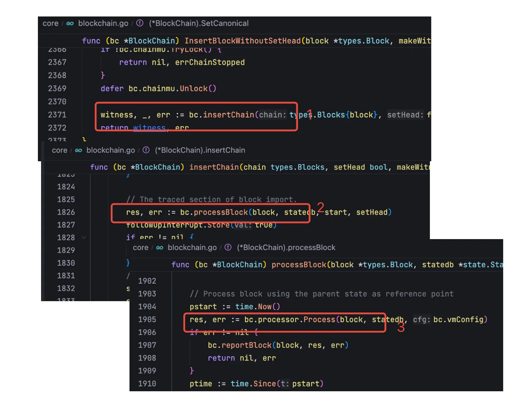Viewport: 532px width, 413px height.
Task: Click the Go file icon in the processBlock breadcrumb
Action: click(160, 248)
